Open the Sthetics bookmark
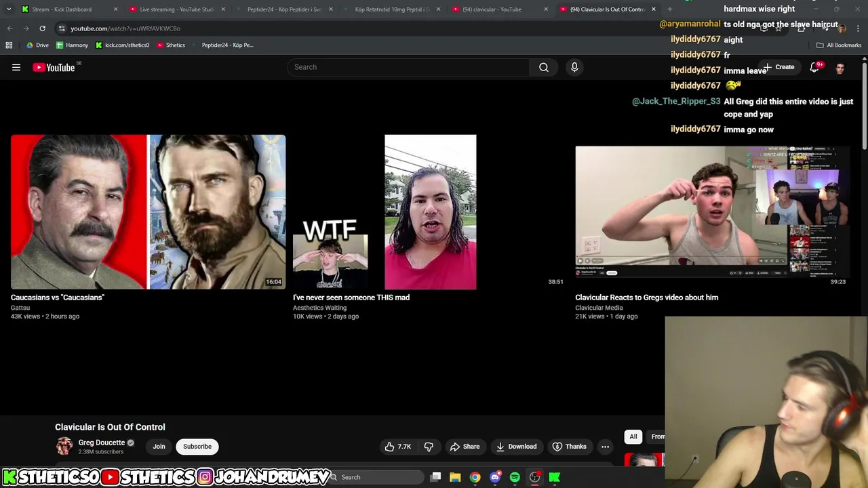868x488 pixels. 171,45
